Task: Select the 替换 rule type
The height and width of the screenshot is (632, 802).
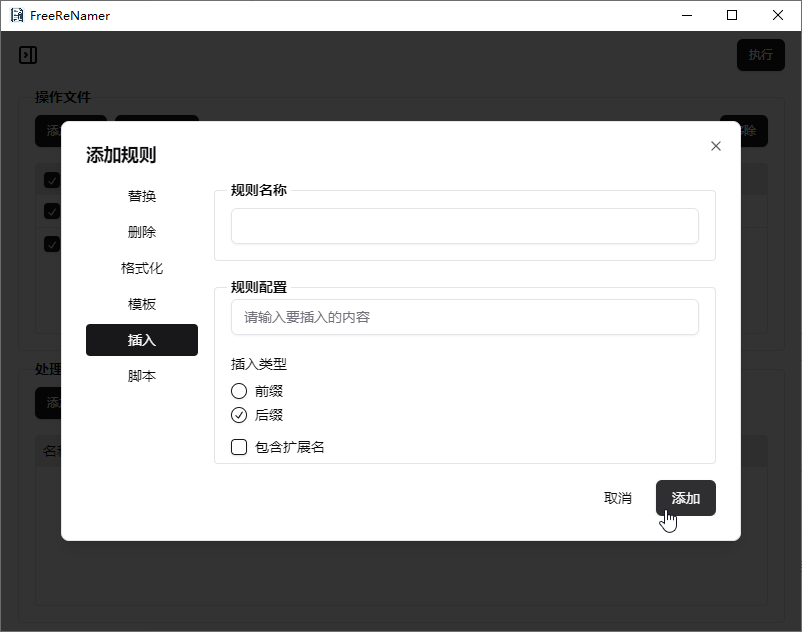Action: click(142, 196)
